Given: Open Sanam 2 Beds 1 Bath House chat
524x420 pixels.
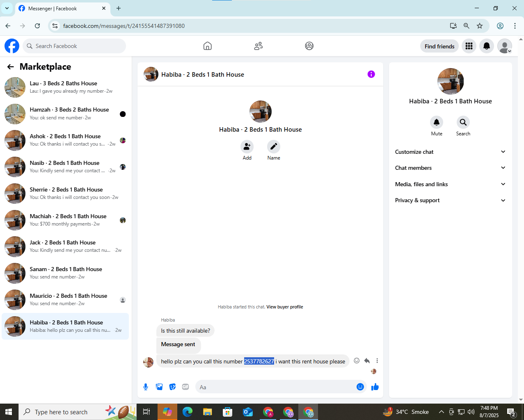Looking at the screenshot, I should 65,273.
